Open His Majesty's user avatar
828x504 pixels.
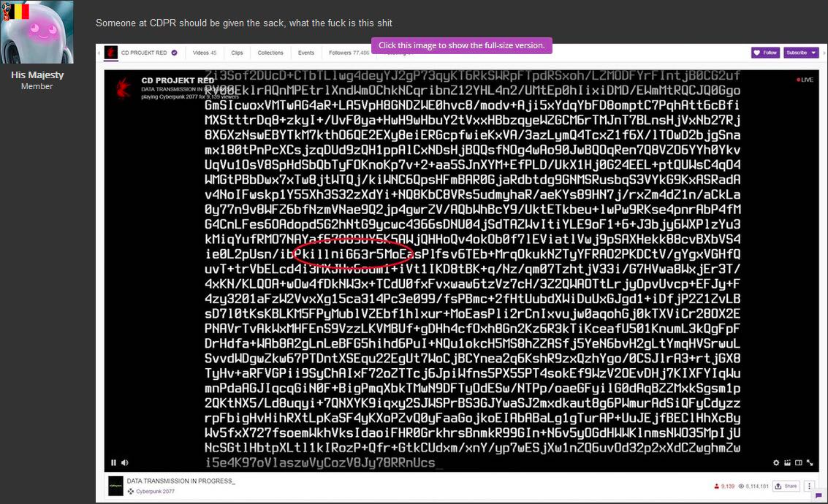pos(37,32)
